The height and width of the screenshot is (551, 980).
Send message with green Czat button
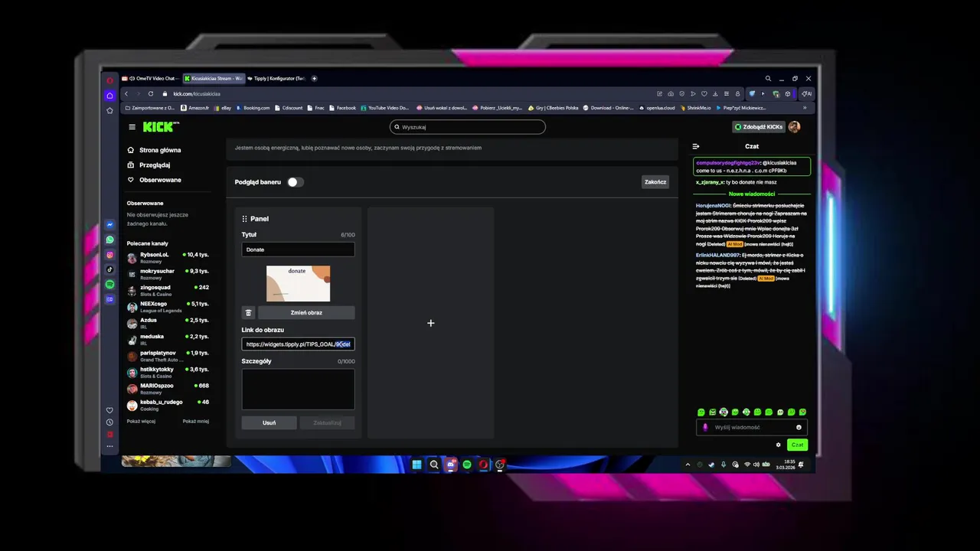pos(797,445)
